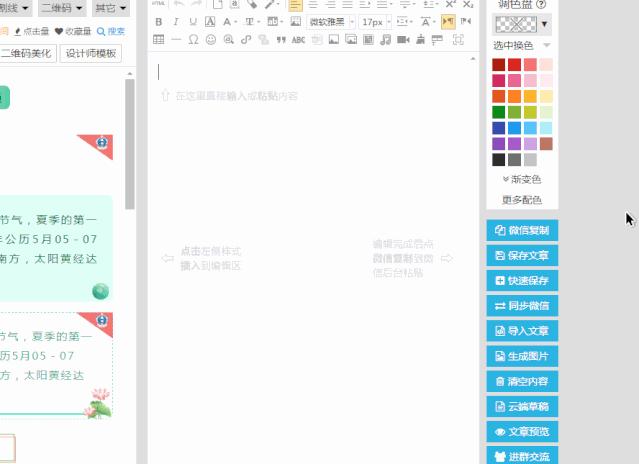Clear formatting with the brush icon
Viewport: 639px width, 464px height.
click(421, 40)
